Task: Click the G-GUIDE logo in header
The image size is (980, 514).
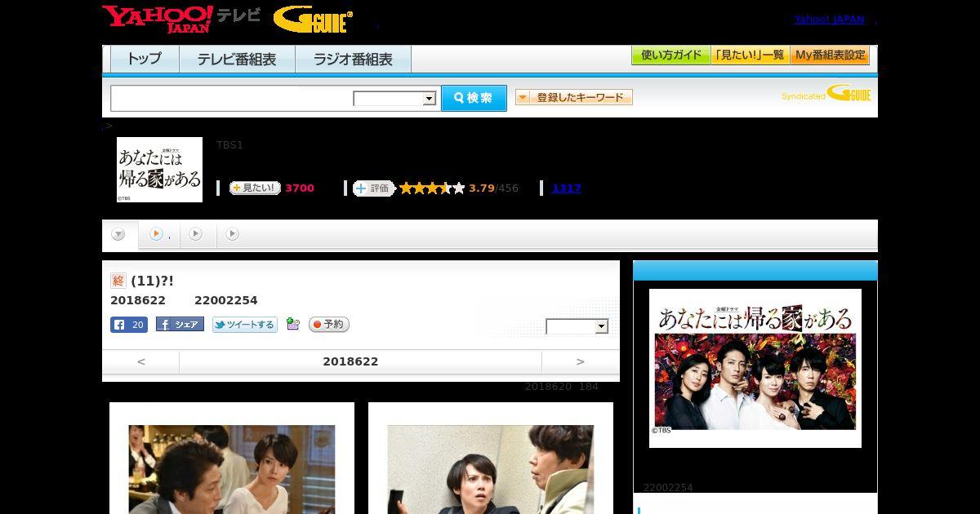Action: point(313,20)
